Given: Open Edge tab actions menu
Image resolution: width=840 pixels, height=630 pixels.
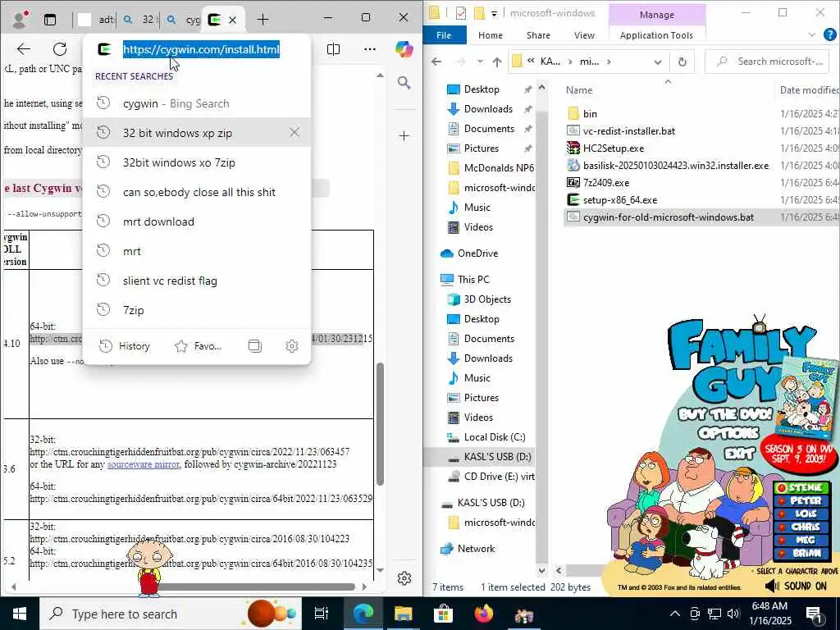Looking at the screenshot, I should (50, 20).
